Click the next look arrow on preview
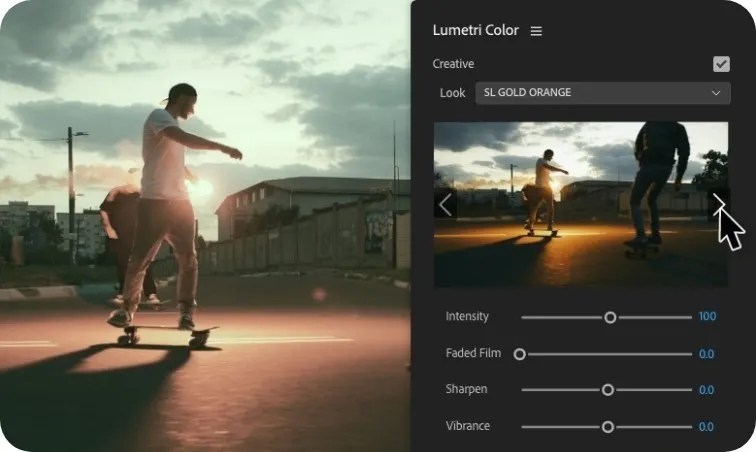Viewport: 756px width, 452px height. pyautogui.click(x=719, y=205)
